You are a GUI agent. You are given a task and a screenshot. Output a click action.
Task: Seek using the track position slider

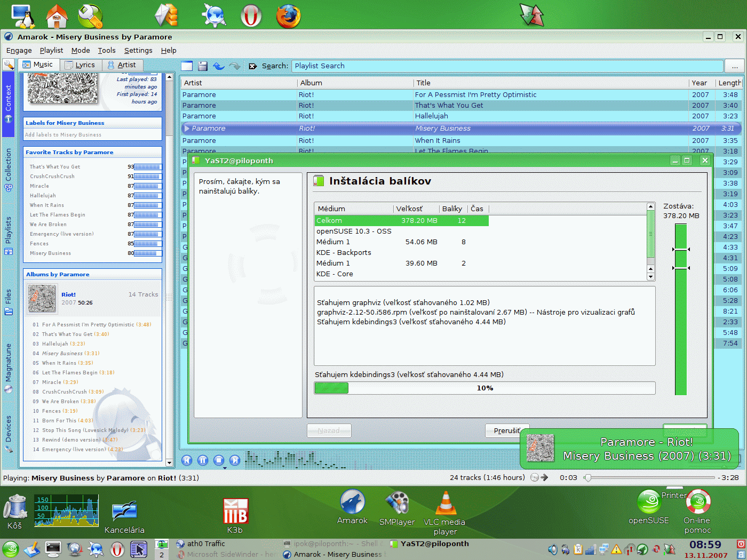tap(648, 478)
